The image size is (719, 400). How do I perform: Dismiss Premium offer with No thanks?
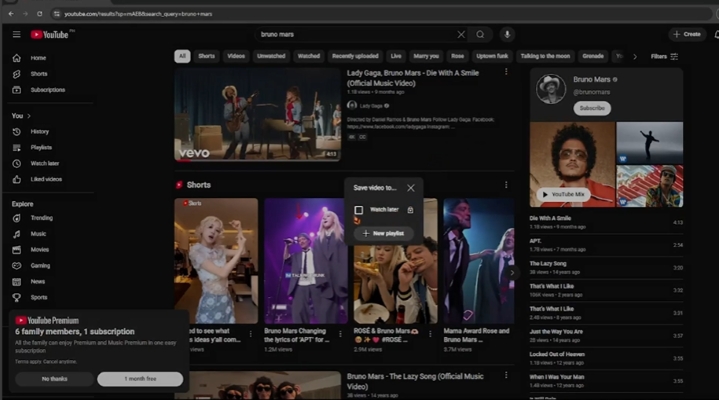(x=55, y=379)
